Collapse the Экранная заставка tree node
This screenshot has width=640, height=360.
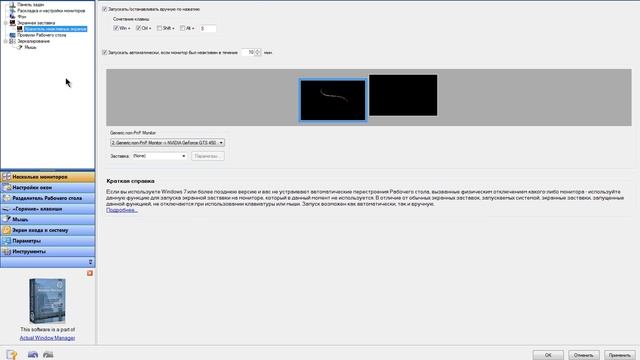6,23
